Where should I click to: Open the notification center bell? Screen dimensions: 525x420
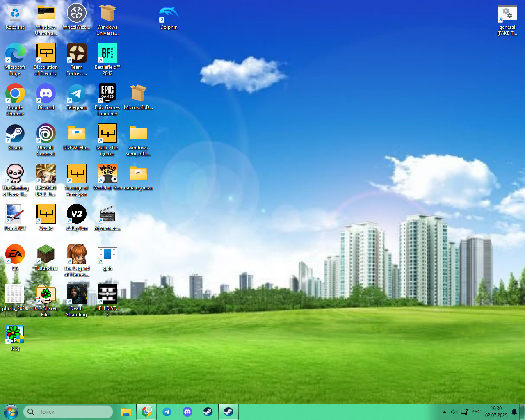(x=514, y=412)
